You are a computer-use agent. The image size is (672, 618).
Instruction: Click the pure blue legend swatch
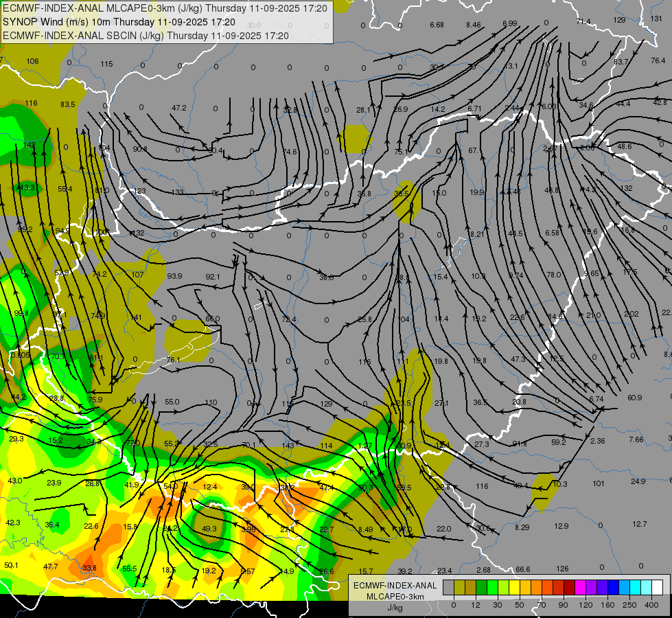click(614, 587)
